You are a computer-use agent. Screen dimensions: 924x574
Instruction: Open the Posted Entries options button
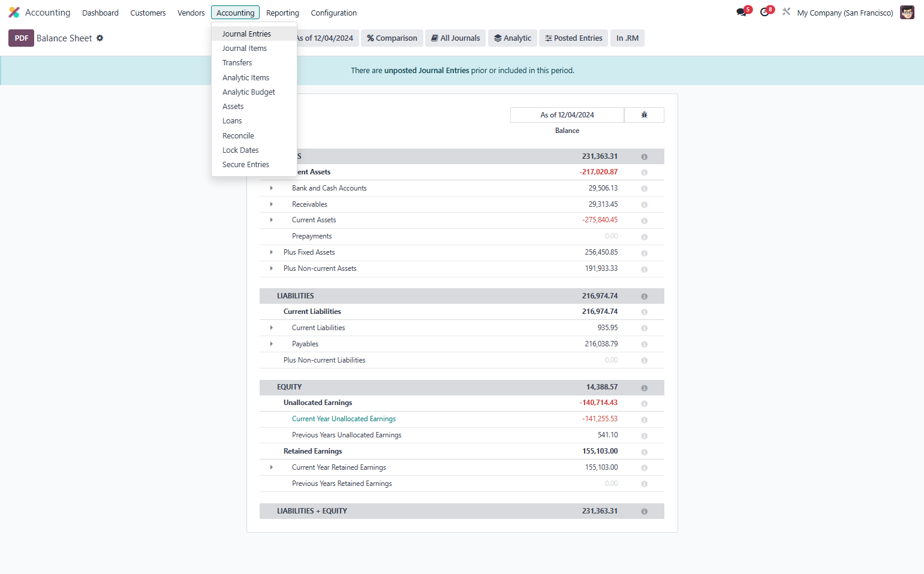point(574,38)
